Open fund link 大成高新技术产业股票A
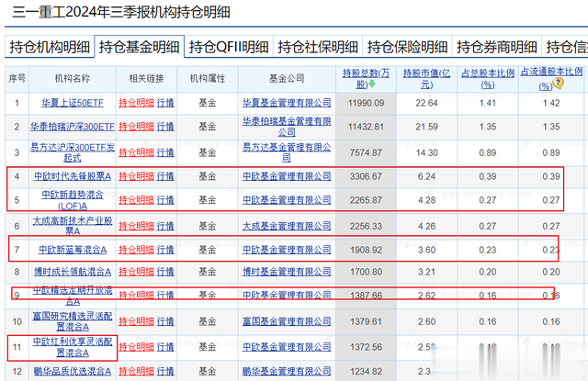 click(x=73, y=226)
